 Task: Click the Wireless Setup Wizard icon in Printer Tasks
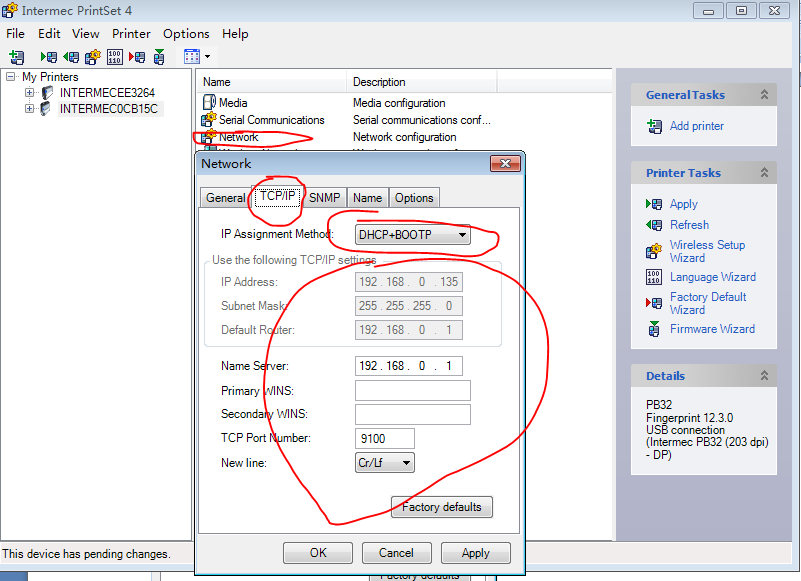(x=654, y=251)
